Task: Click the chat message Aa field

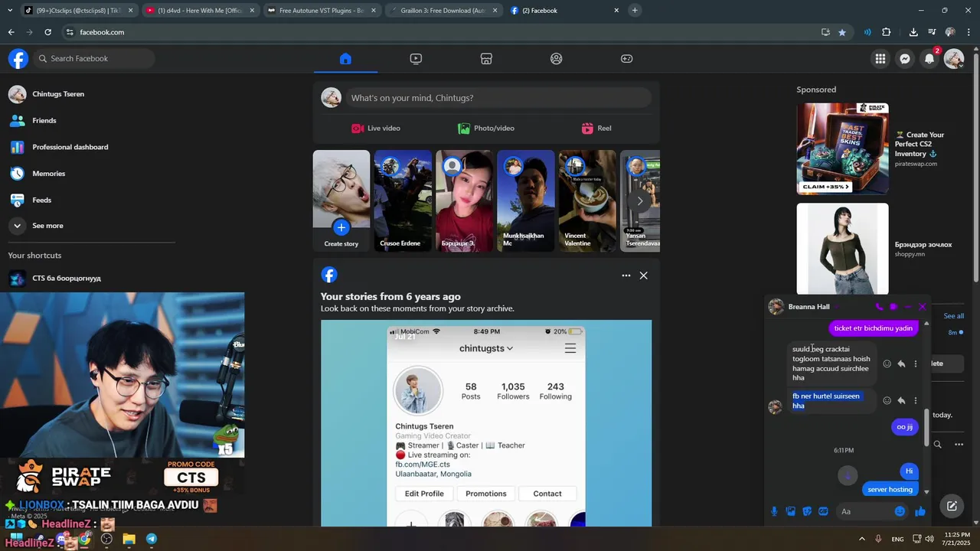Action: pos(864,511)
